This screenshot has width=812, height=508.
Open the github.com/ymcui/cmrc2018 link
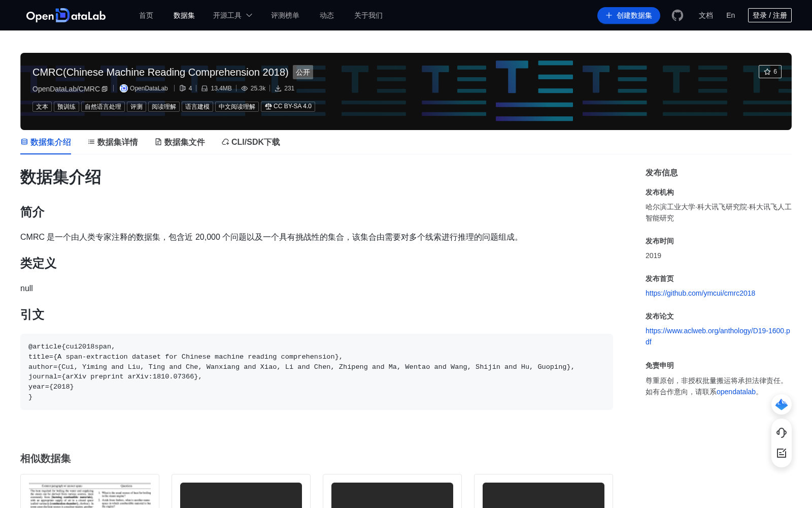coord(700,293)
